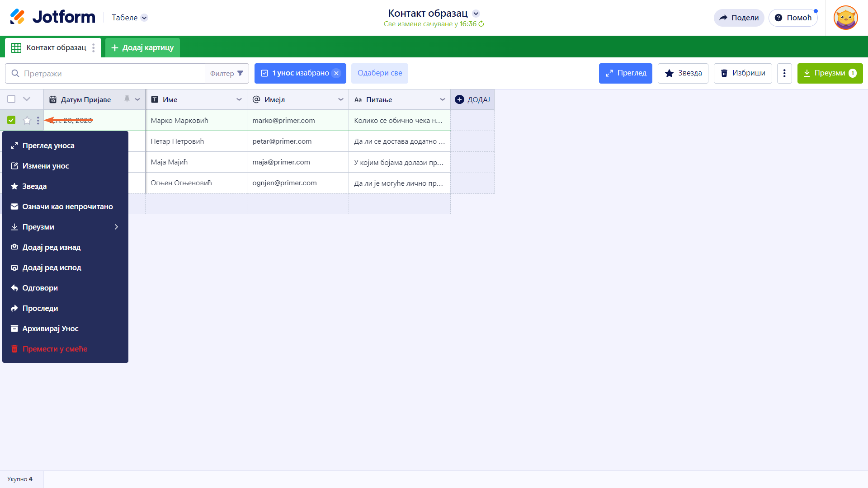Click the pin icon in Датум Пријаве column
This screenshot has height=488, width=868.
(x=127, y=99)
